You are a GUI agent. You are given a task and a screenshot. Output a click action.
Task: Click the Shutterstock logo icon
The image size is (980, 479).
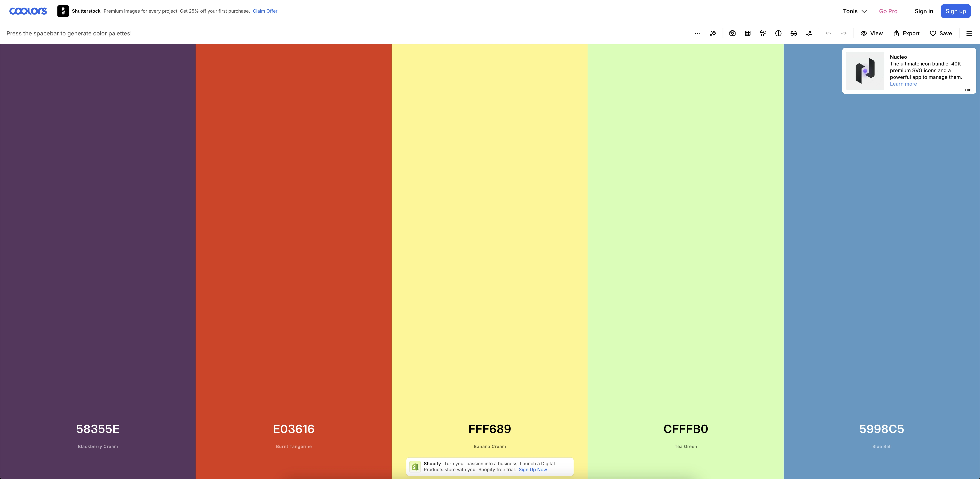click(63, 11)
